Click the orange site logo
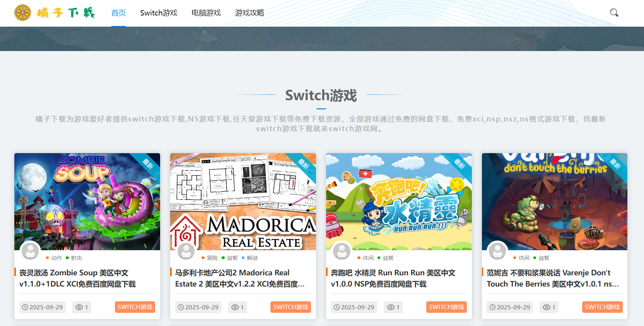 point(23,13)
